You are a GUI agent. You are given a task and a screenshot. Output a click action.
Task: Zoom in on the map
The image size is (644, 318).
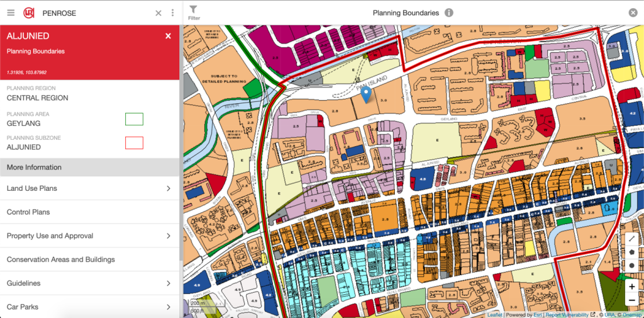(x=631, y=287)
